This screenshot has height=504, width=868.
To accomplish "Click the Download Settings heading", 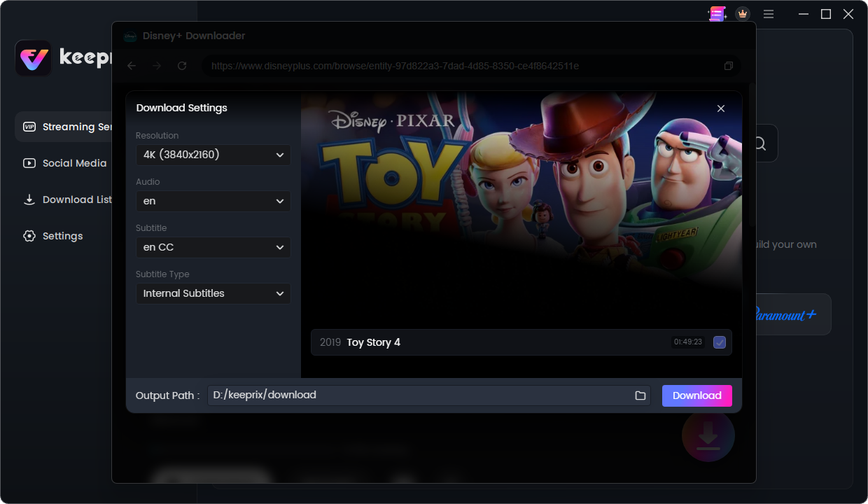I will 182,108.
